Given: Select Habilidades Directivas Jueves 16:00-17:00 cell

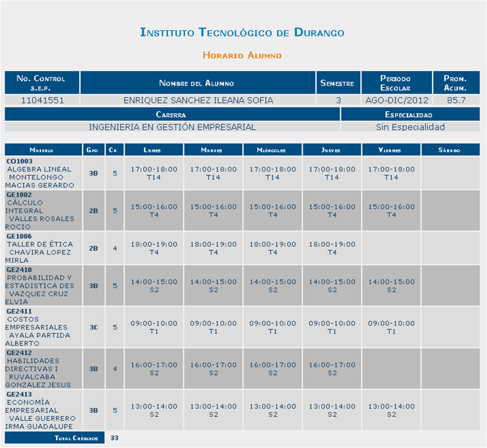Looking at the screenshot, I should pos(332,369).
